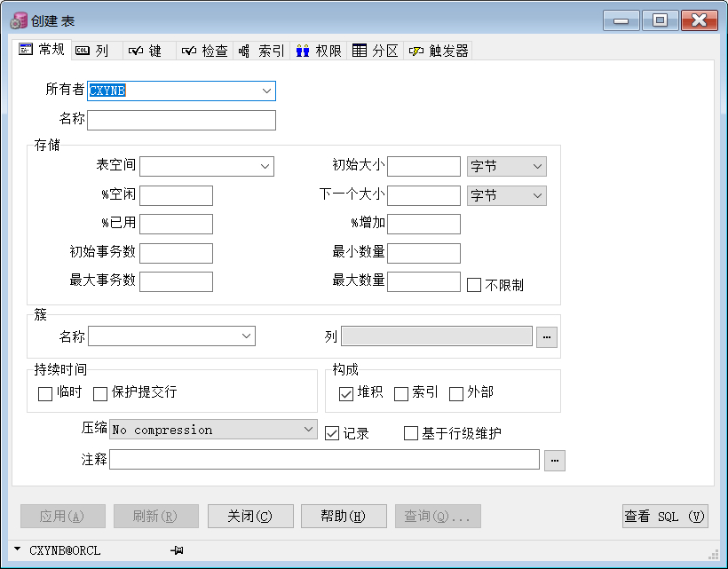728x569 pixels.
Task: Enable the 不限制 checkbox
Action: 474,285
